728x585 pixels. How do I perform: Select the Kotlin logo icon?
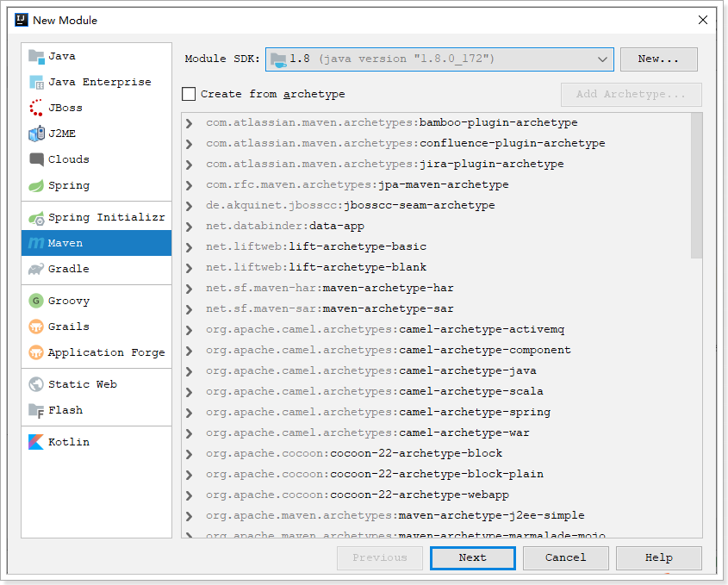36,442
